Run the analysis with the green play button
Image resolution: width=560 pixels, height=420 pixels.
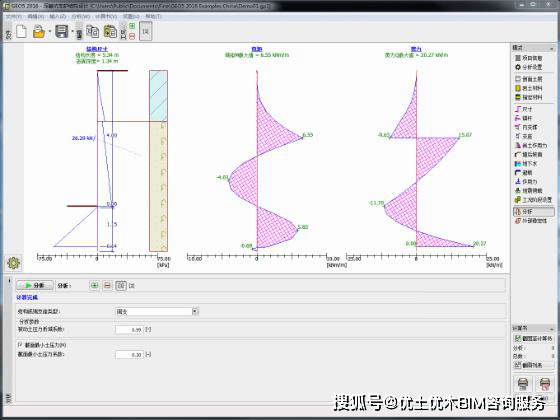(x=35, y=285)
